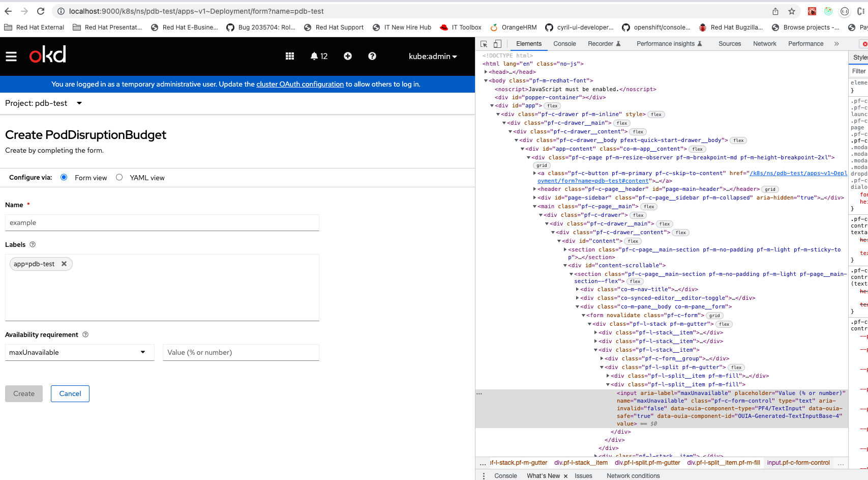
Task: Open the Performance DevTools tab
Action: click(x=806, y=44)
